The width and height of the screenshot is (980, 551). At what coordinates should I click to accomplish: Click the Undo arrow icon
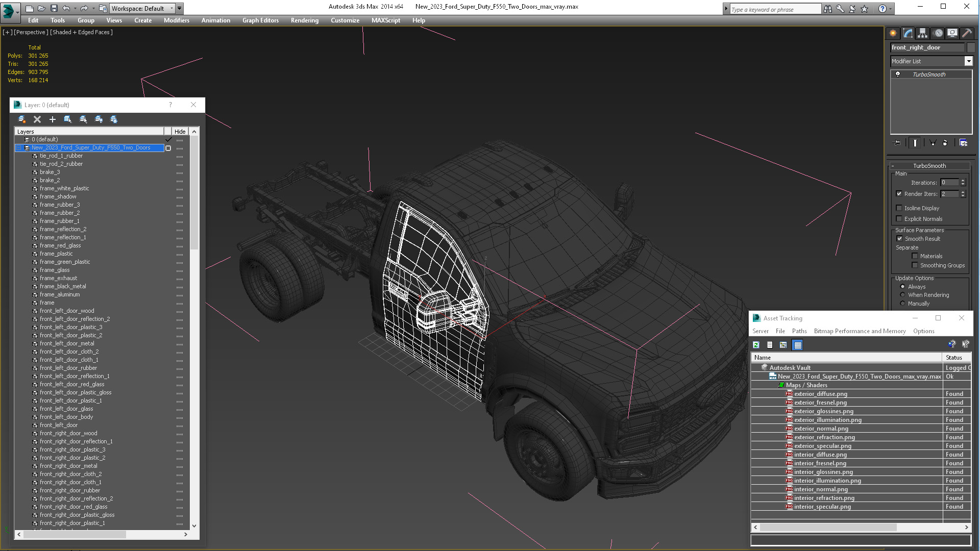tap(66, 8)
